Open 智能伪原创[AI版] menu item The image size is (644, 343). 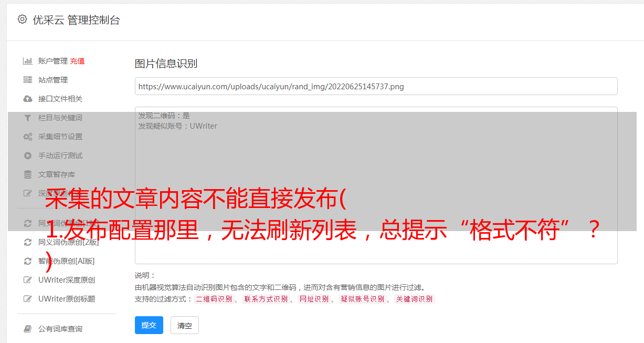click(66, 261)
